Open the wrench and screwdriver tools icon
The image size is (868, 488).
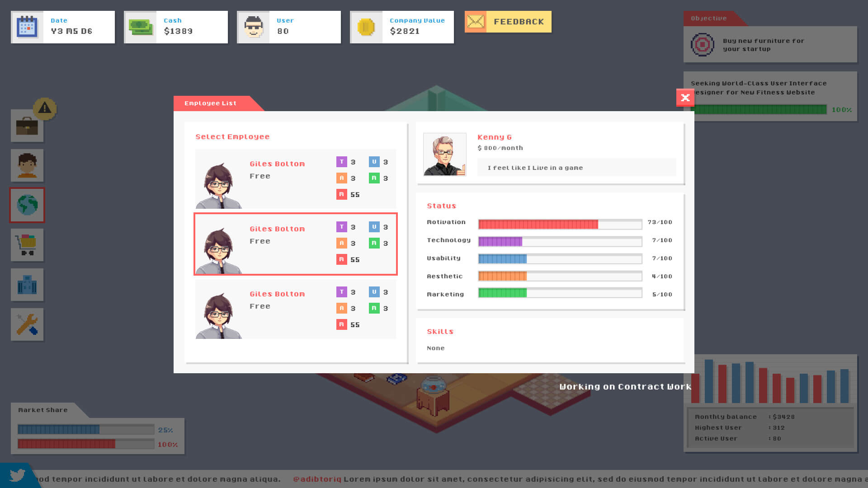[x=27, y=324]
